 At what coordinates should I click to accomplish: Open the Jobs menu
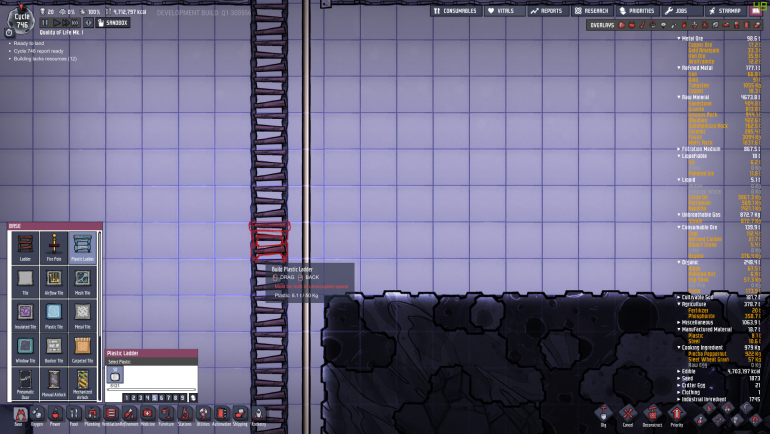pyautogui.click(x=682, y=10)
